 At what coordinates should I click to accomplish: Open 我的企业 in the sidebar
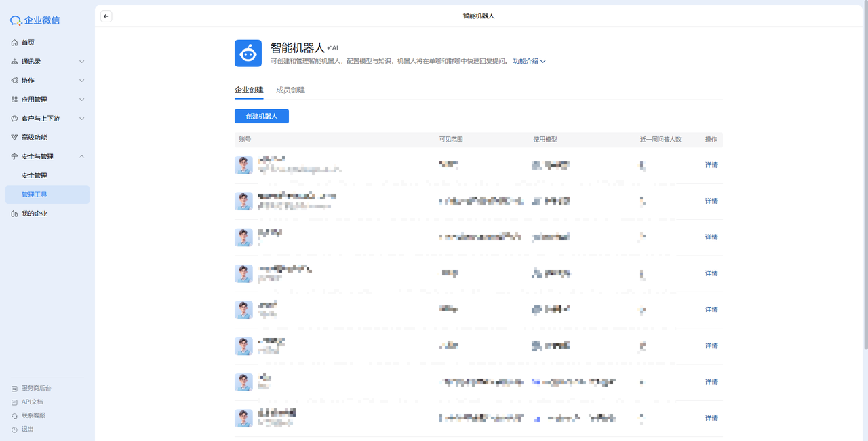[34, 214]
